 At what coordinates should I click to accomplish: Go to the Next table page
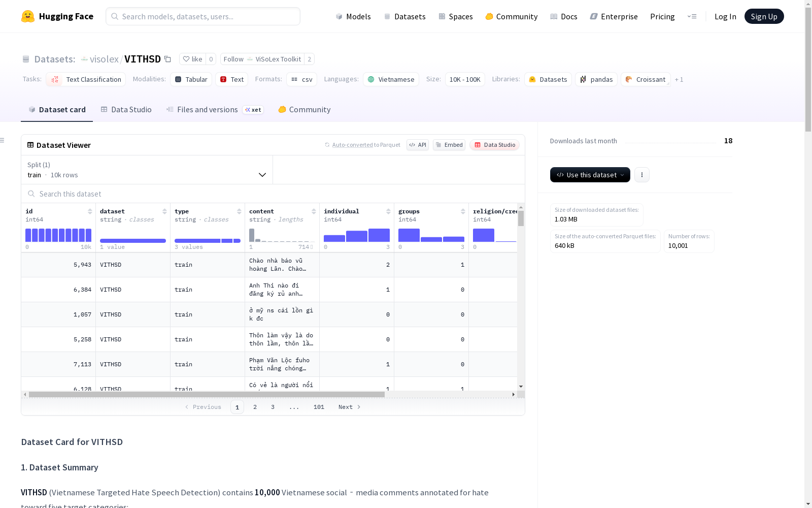click(x=350, y=407)
